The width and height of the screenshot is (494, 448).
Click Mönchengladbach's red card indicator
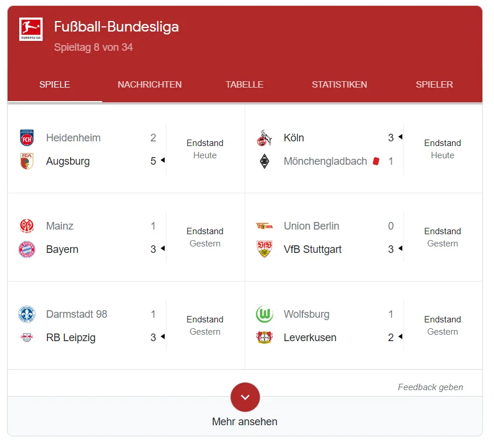[x=376, y=161]
